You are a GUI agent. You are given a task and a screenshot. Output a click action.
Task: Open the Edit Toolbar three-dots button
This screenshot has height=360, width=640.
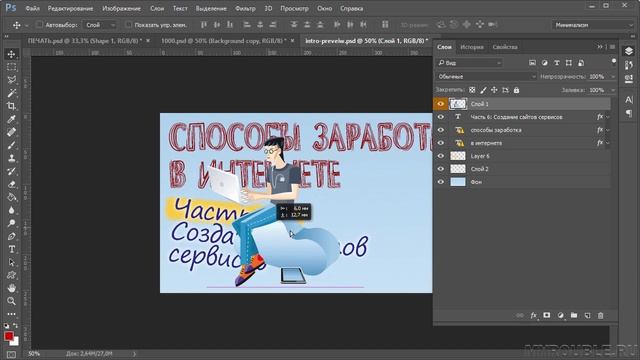tap(11, 314)
